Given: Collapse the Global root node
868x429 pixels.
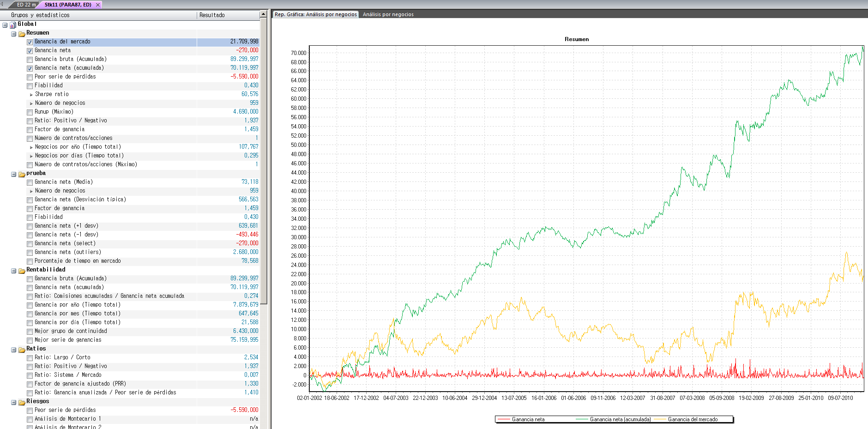Looking at the screenshot, I should pos(5,24).
